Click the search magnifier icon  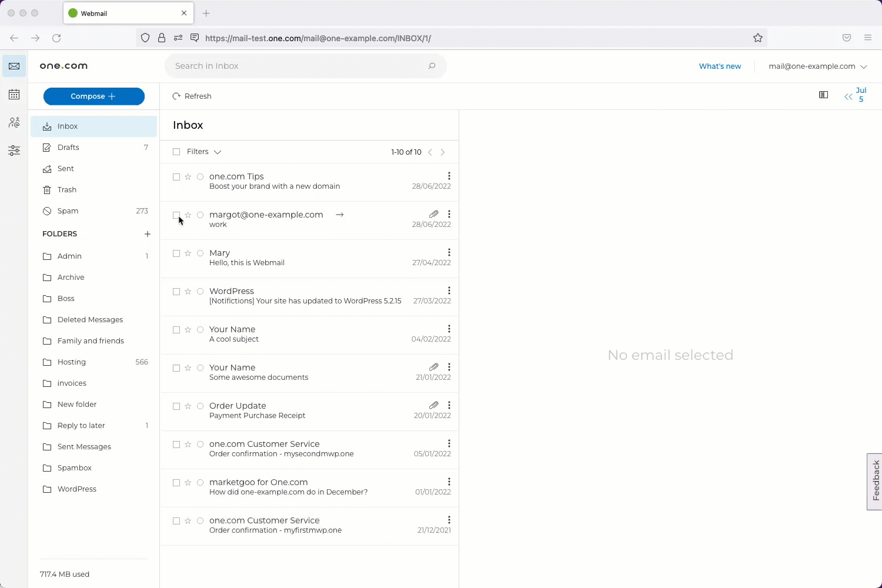point(432,66)
